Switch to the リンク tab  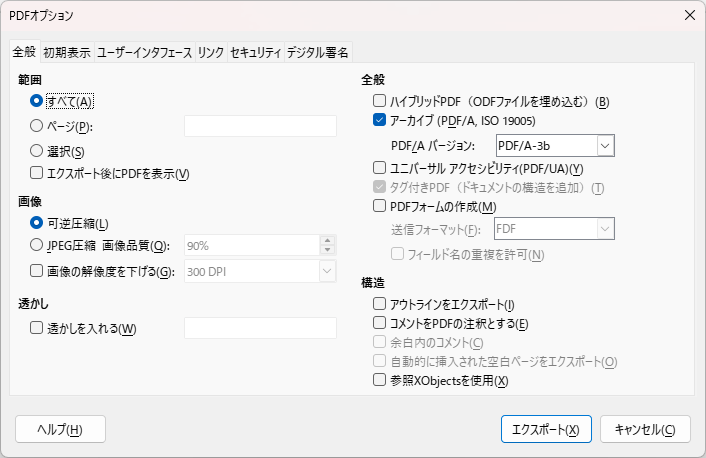click(211, 53)
